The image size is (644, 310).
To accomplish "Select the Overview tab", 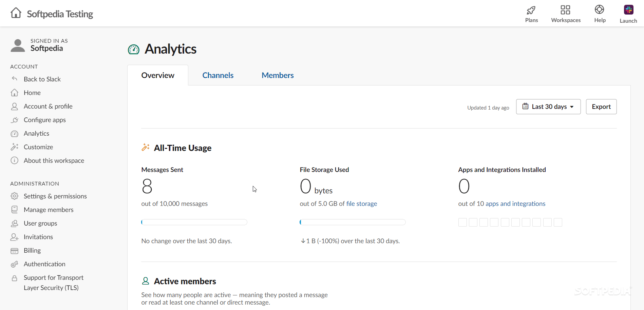I will pyautogui.click(x=158, y=75).
